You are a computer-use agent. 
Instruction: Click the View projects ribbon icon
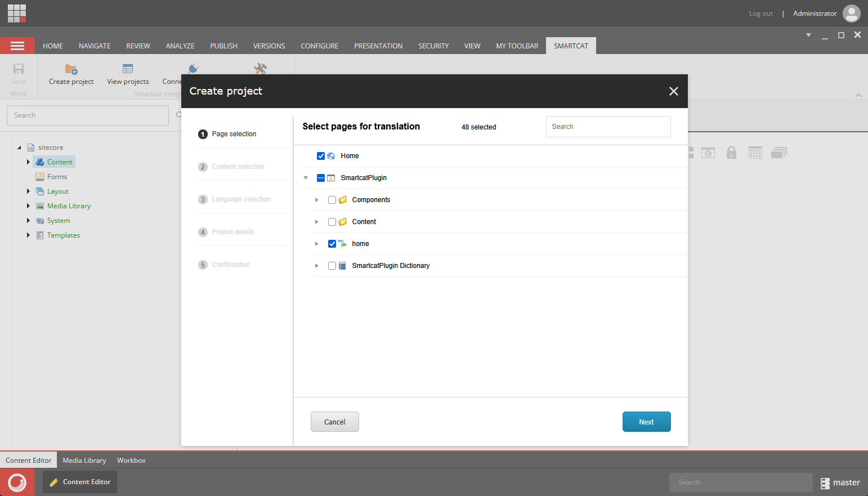(128, 69)
